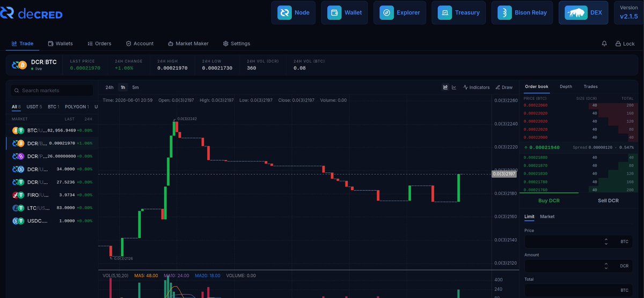Click buy order at 0.00021880
Image resolution: width=644 pixels, height=298 pixels.
coord(579,157)
